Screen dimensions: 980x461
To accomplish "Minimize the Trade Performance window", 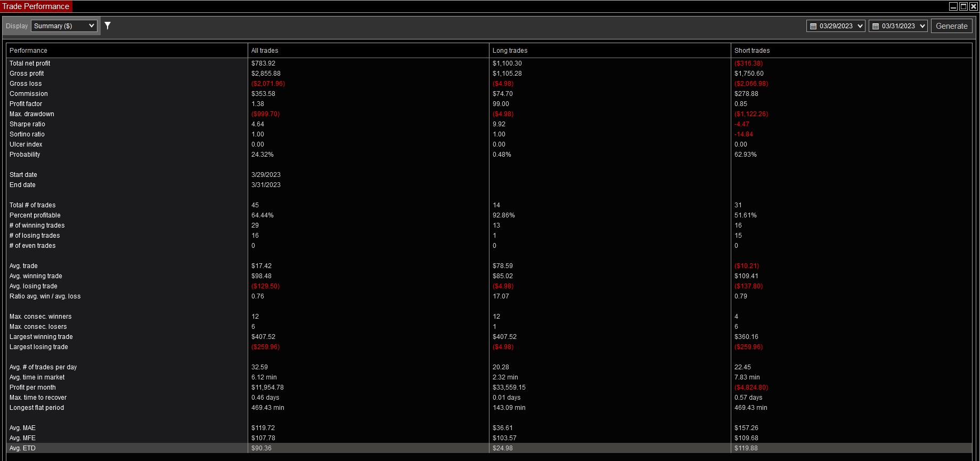I will (x=953, y=6).
